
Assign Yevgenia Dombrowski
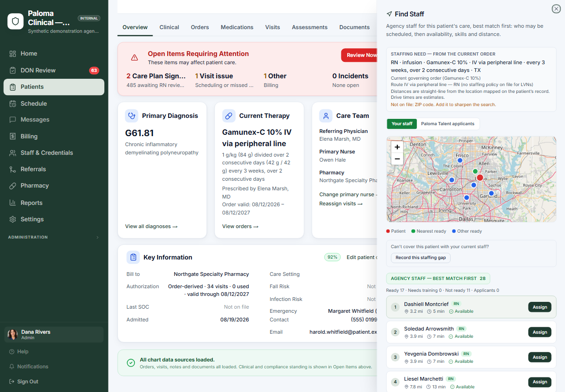(539, 357)
